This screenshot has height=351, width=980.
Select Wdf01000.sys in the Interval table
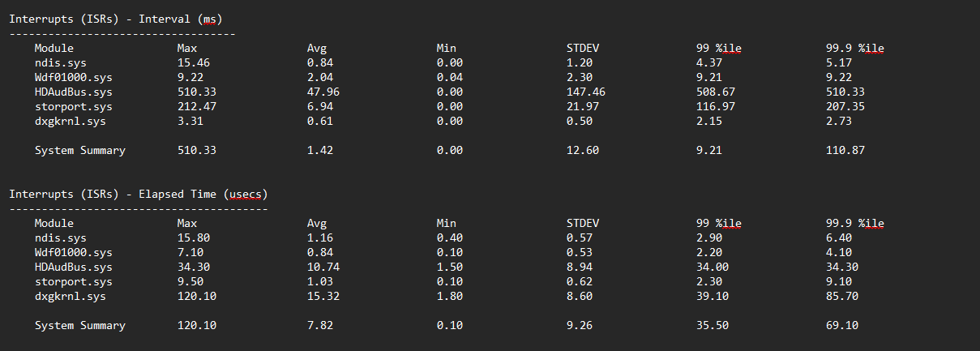click(73, 77)
